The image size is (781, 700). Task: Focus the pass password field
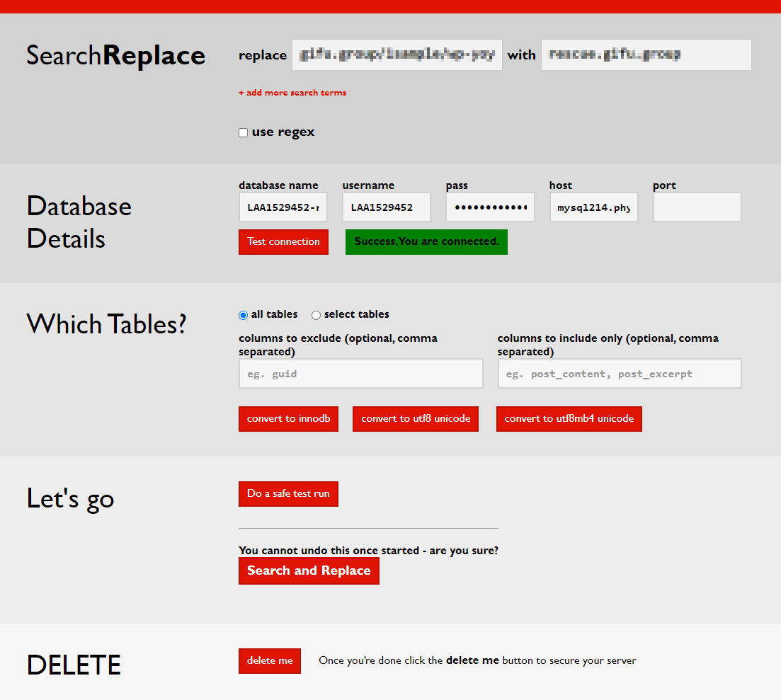[490, 207]
